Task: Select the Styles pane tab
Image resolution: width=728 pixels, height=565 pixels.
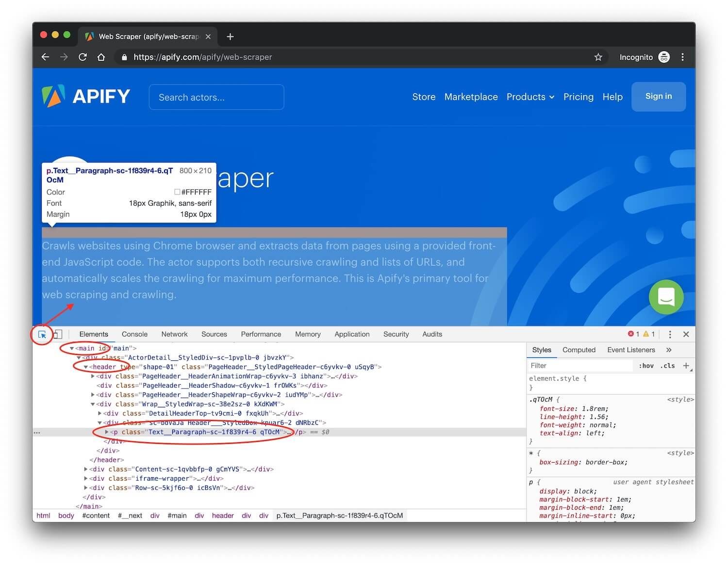Action: click(x=542, y=350)
